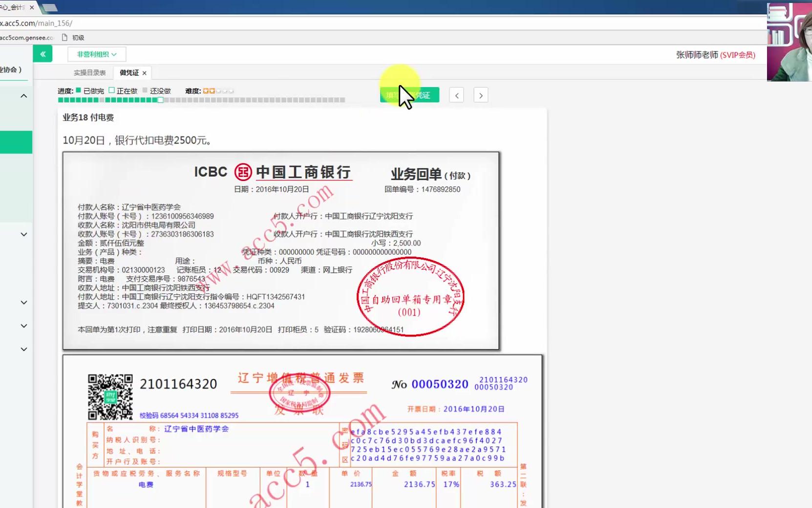Select the 中心_会计 browser tab
The image size is (812, 508).
(15, 7)
